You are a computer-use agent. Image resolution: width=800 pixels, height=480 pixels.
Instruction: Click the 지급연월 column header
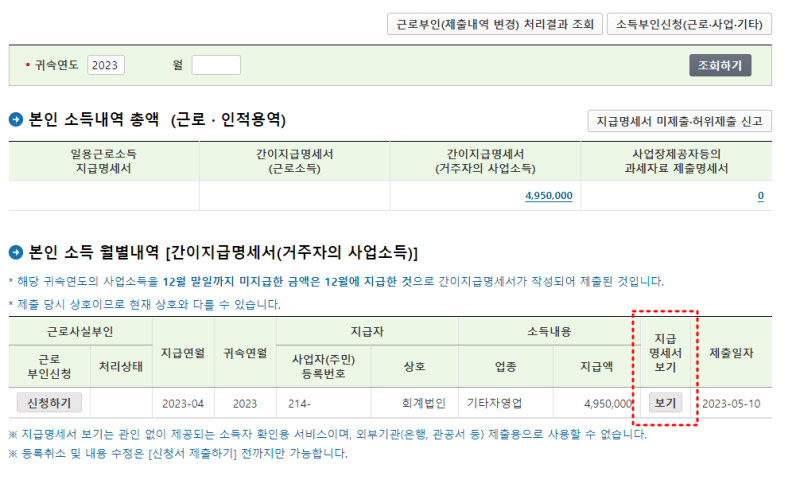[x=183, y=352]
